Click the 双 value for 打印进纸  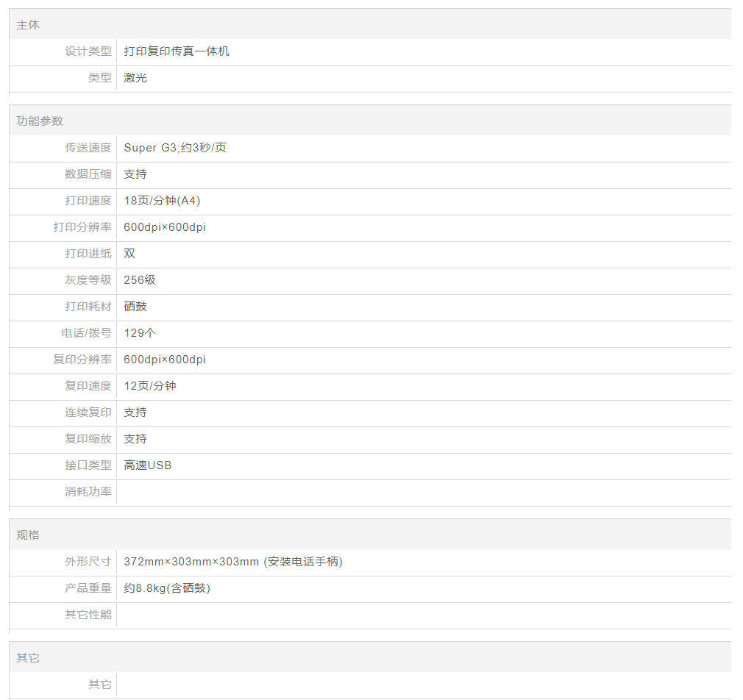tap(129, 254)
